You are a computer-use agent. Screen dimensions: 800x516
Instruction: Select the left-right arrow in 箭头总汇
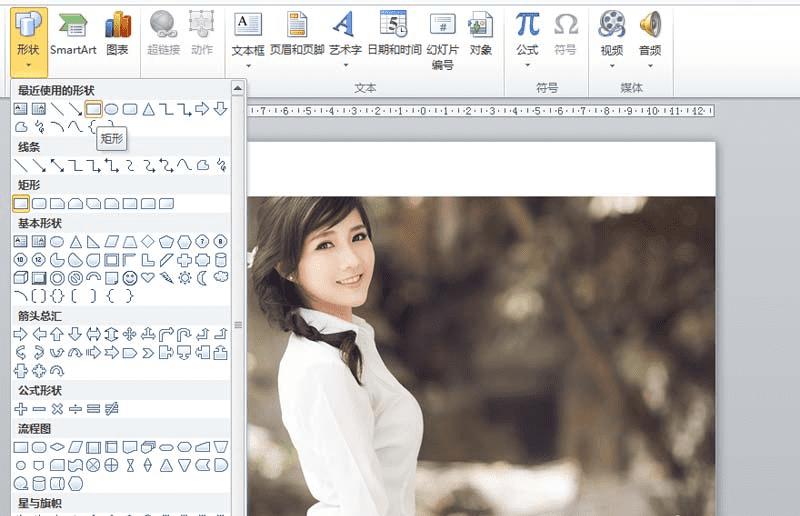click(93, 334)
